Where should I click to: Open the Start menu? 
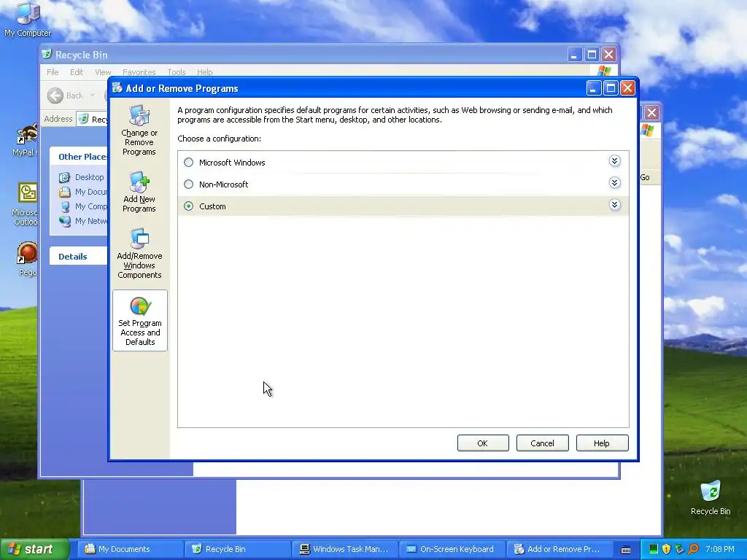[34, 549]
